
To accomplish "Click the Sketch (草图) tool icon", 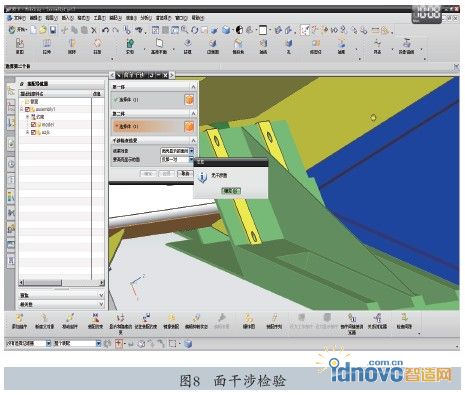I will (20, 46).
